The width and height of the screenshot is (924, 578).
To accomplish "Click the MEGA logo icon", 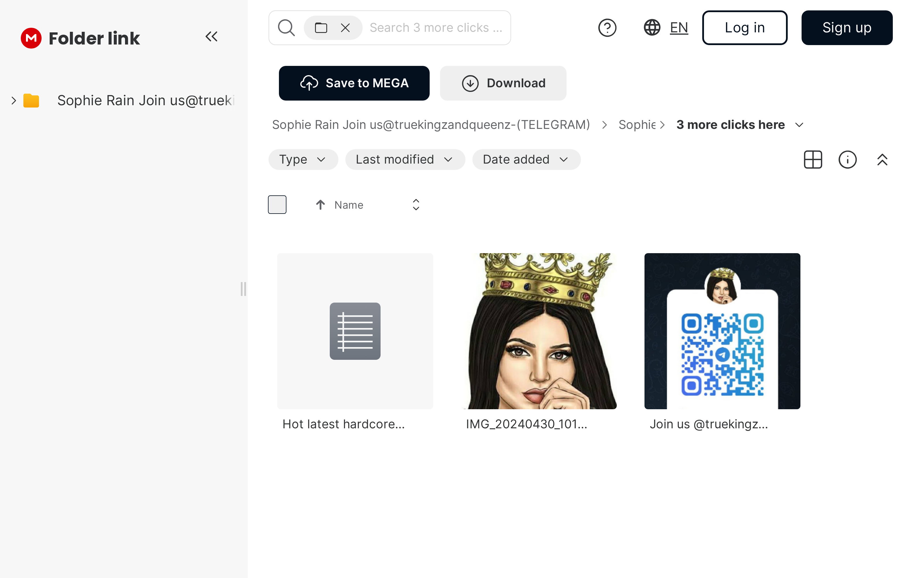I will (31, 38).
